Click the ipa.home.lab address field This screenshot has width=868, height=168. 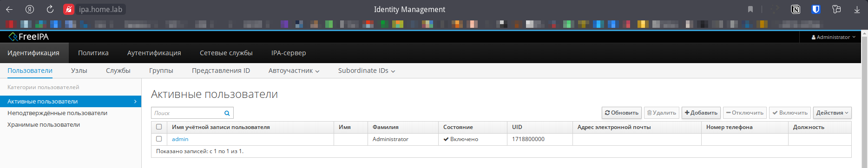100,9
